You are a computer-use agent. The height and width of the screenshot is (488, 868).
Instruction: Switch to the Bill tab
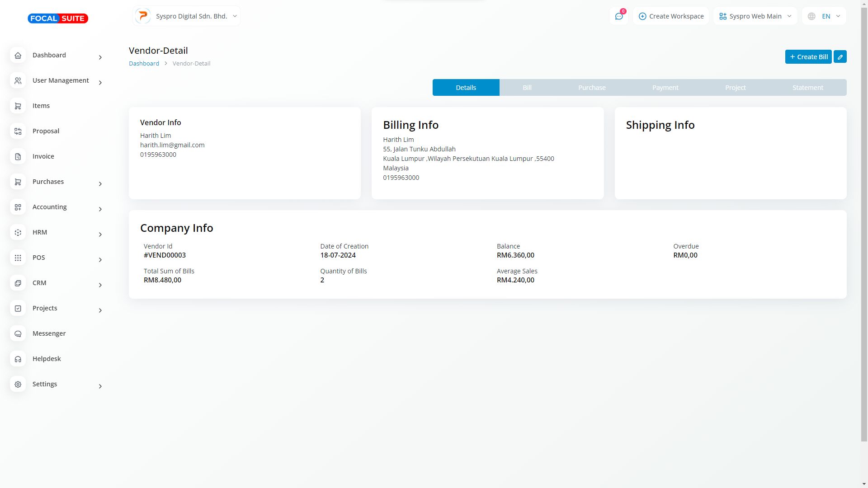click(527, 88)
